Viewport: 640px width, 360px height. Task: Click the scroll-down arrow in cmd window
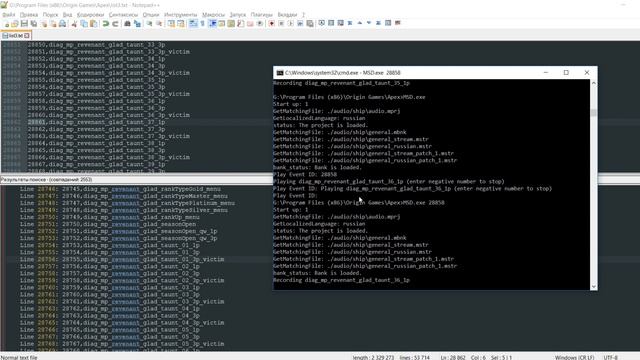pyautogui.click(x=593, y=287)
